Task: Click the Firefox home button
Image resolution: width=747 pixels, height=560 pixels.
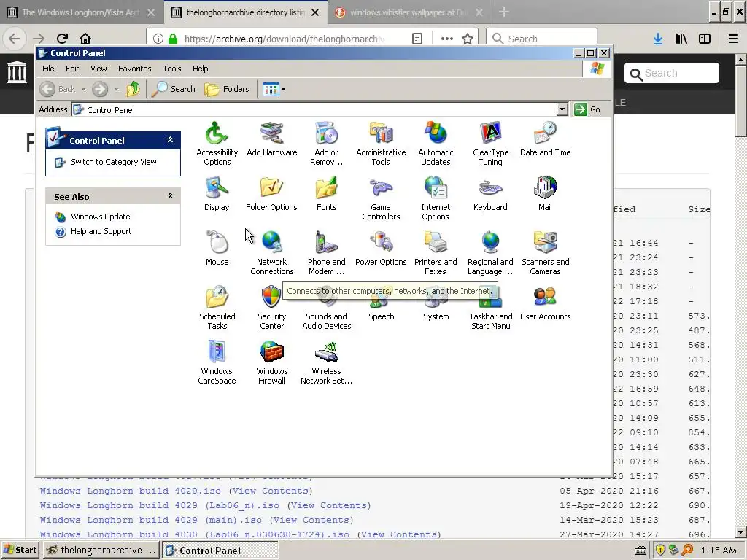Action: [85, 38]
